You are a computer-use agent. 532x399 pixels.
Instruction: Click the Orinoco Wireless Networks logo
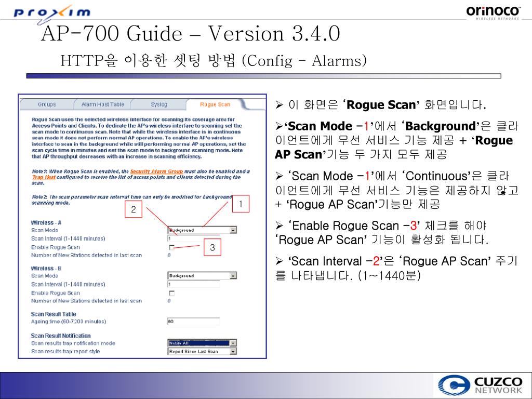[x=493, y=12]
